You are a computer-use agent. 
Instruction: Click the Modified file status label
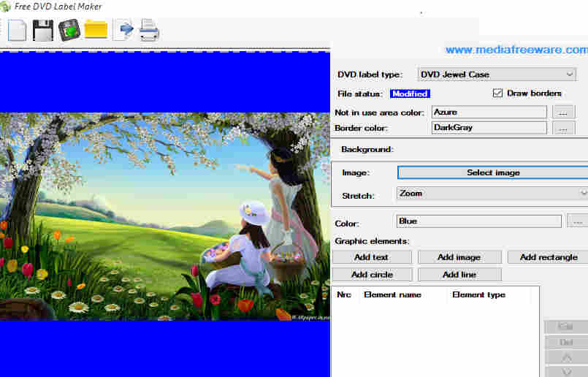pos(410,94)
